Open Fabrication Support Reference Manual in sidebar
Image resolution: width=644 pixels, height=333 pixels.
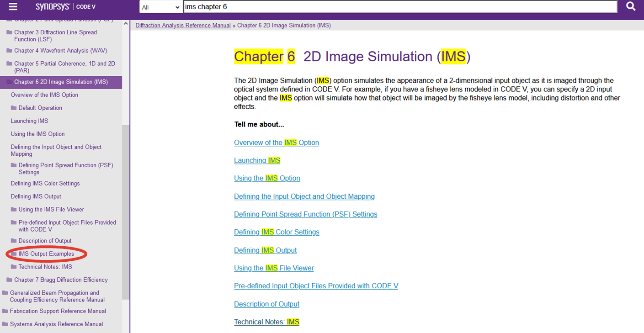click(x=58, y=311)
